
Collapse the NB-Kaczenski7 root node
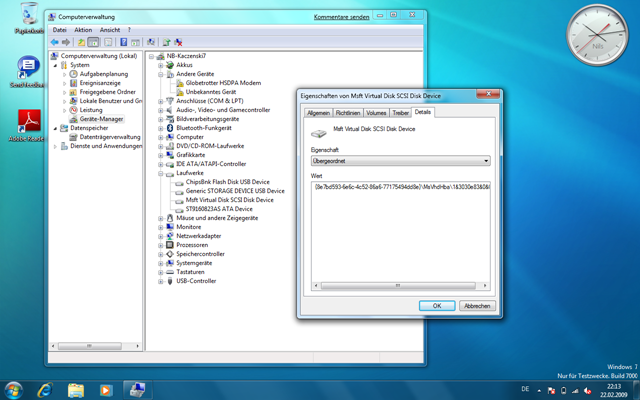151,56
